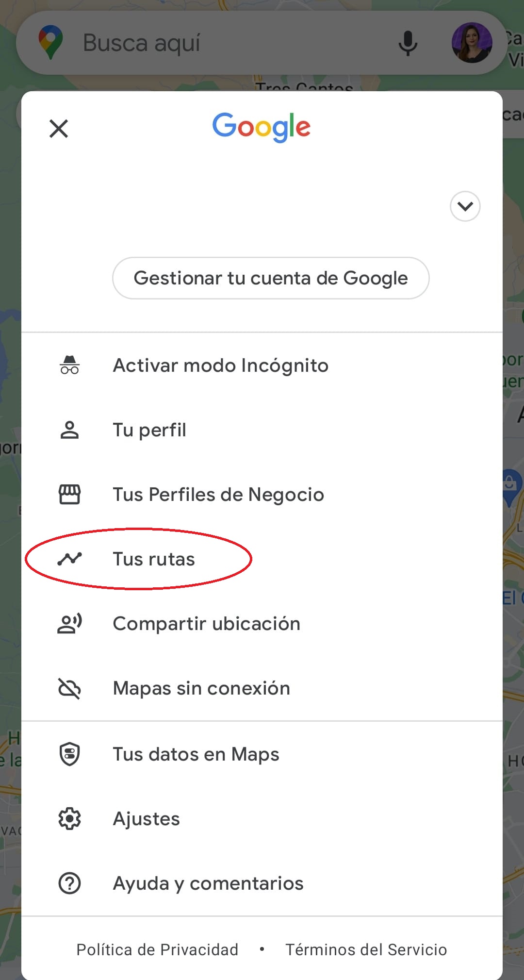Viewport: 524px width, 980px height.
Task: Click the person icon next to Tu perfil
Action: (70, 430)
